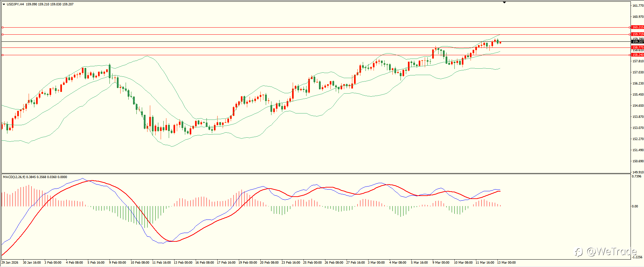Click the 161.770 level on price scale
The height and width of the screenshot is (267, 644).
pyautogui.click(x=638, y=6)
